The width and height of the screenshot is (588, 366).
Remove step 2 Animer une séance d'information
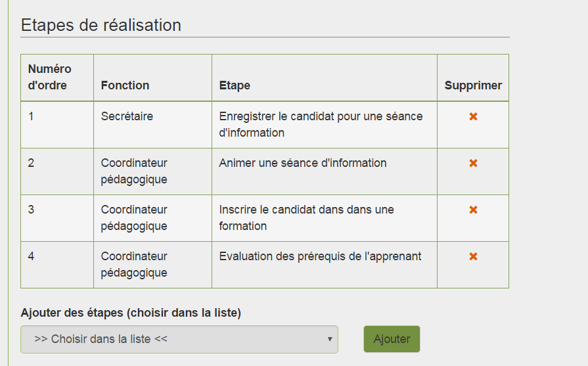[x=473, y=163]
